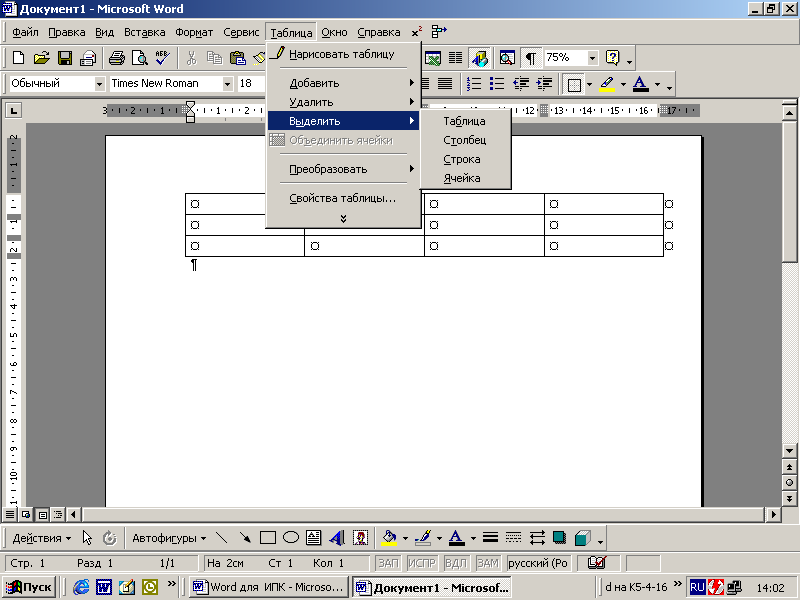Click the Print icon
800x600 pixels.
pyautogui.click(x=117, y=58)
